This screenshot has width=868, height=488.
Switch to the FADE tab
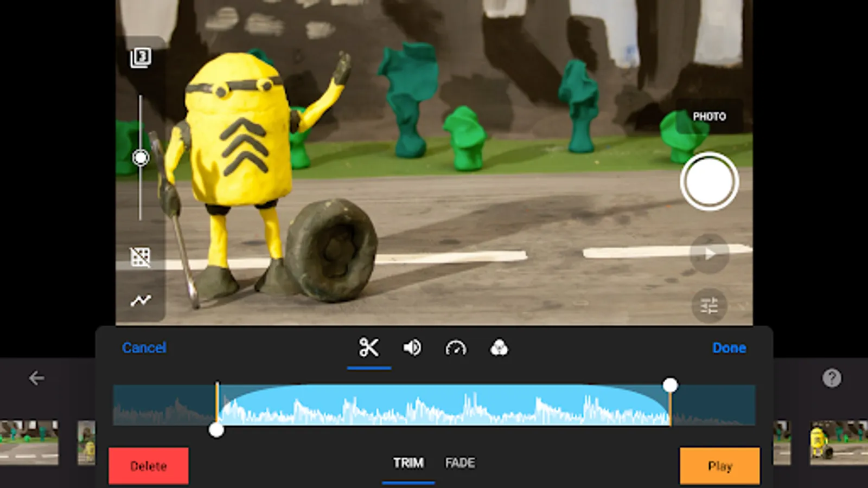459,463
